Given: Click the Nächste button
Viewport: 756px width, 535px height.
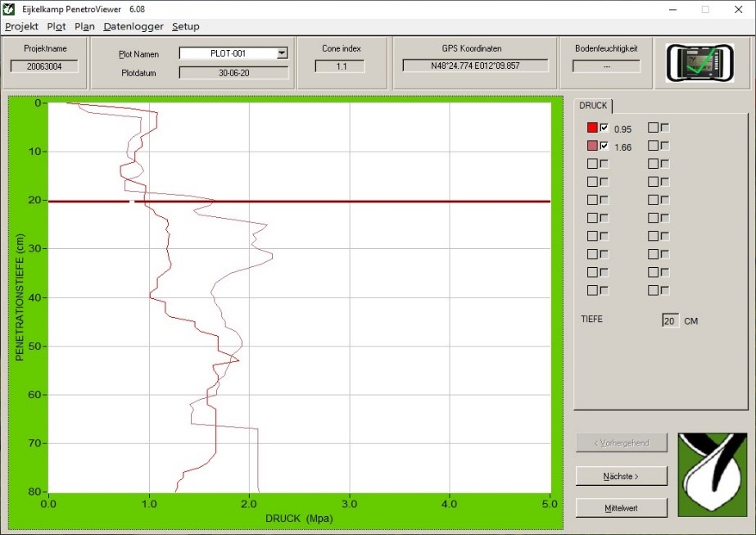Looking at the screenshot, I should (621, 475).
